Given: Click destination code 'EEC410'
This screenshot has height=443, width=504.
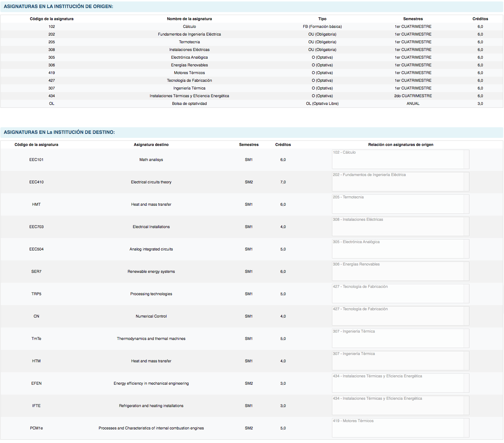Looking at the screenshot, I should (36, 182).
